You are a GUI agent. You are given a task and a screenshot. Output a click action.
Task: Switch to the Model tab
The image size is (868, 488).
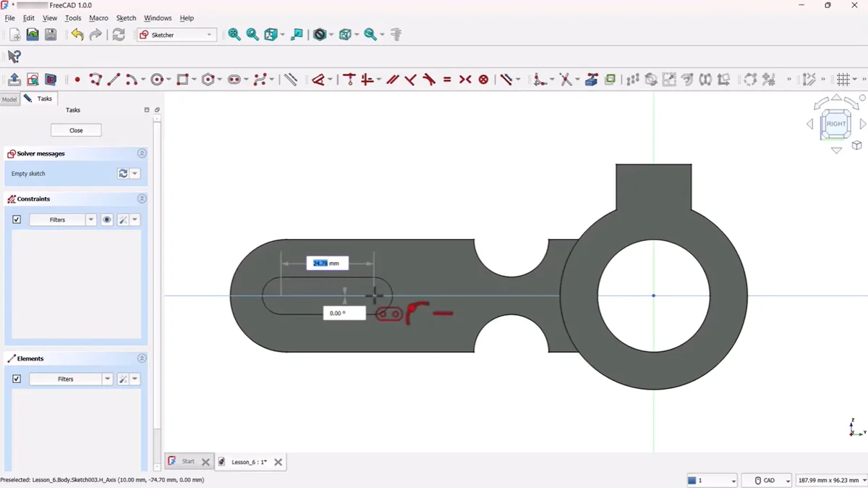tap(9, 99)
